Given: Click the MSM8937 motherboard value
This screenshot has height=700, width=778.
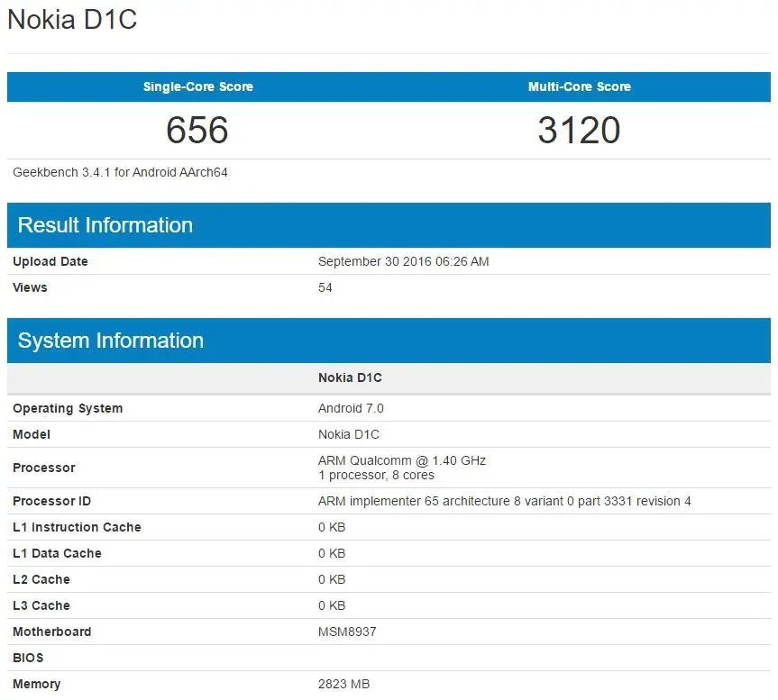Looking at the screenshot, I should pyautogui.click(x=347, y=632).
